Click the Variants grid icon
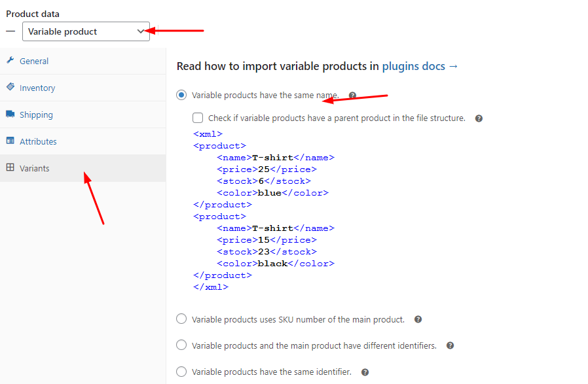588x384 pixels. click(x=10, y=167)
